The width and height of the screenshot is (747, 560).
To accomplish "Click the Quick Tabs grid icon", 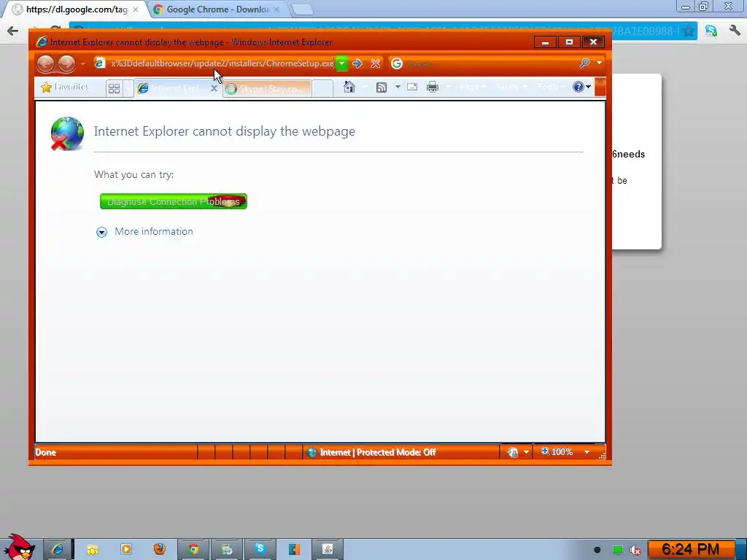I will click(x=114, y=88).
